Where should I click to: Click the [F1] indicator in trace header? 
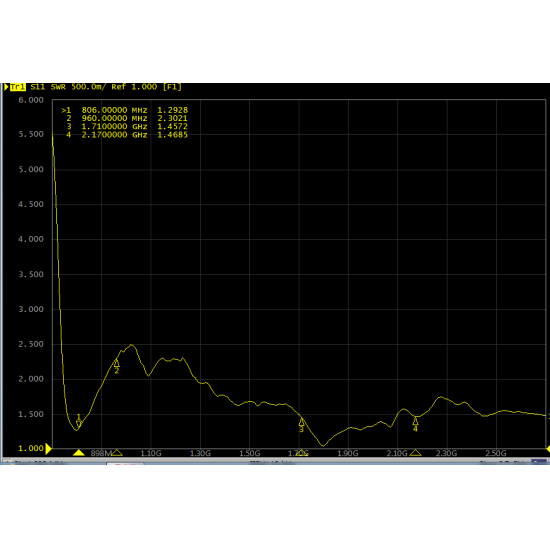coord(172,87)
